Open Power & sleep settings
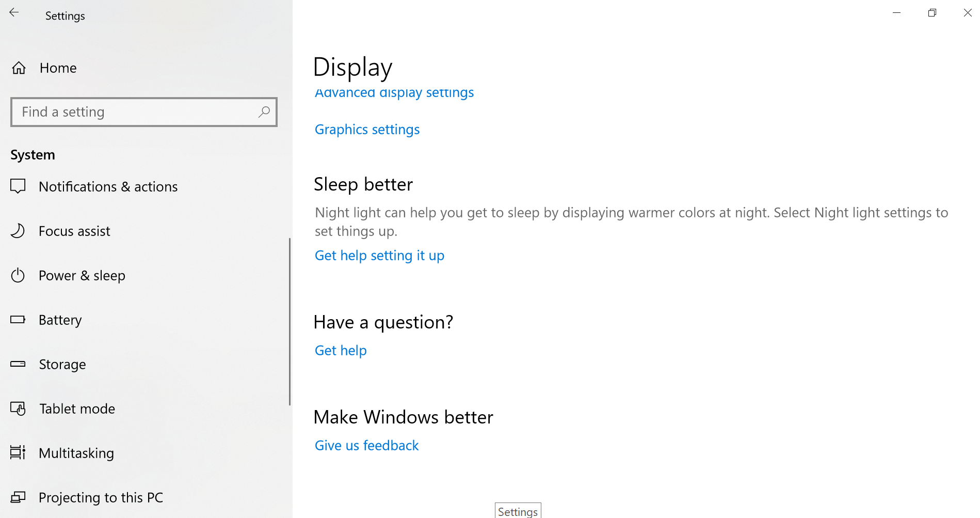This screenshot has width=980, height=518. pos(82,276)
